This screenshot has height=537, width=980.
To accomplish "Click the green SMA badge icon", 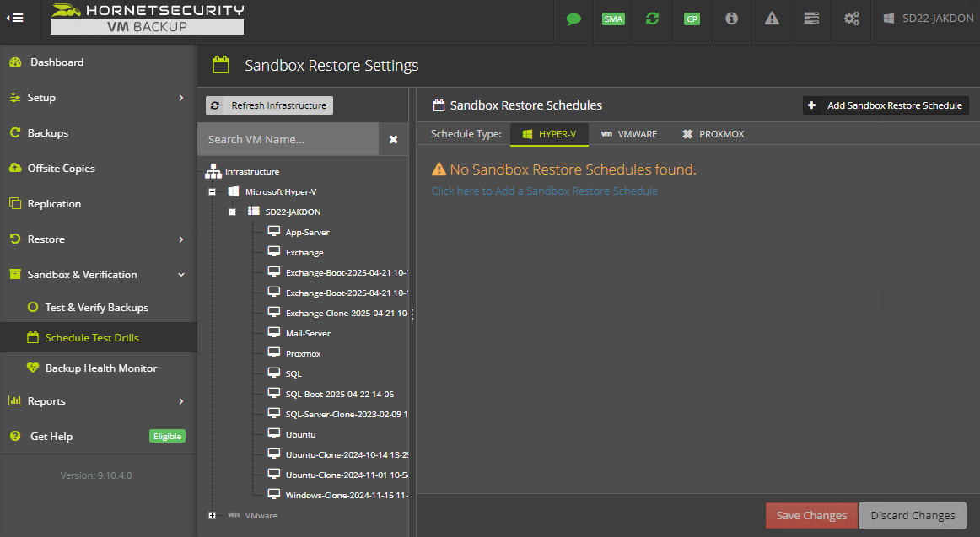I will [x=613, y=19].
